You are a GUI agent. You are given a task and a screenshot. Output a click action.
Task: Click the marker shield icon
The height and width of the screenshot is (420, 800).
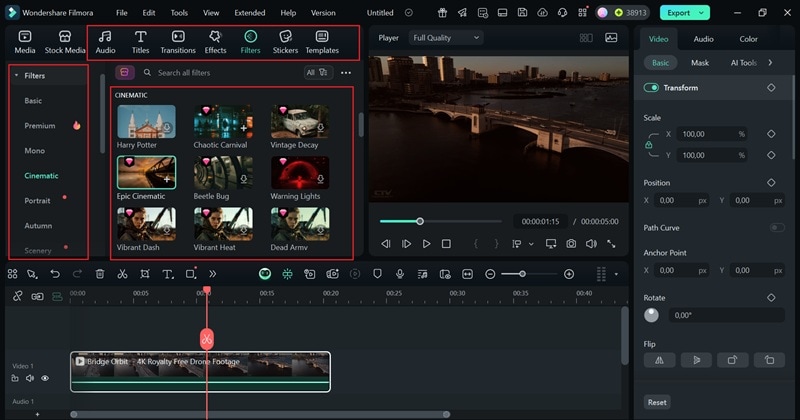pos(377,274)
